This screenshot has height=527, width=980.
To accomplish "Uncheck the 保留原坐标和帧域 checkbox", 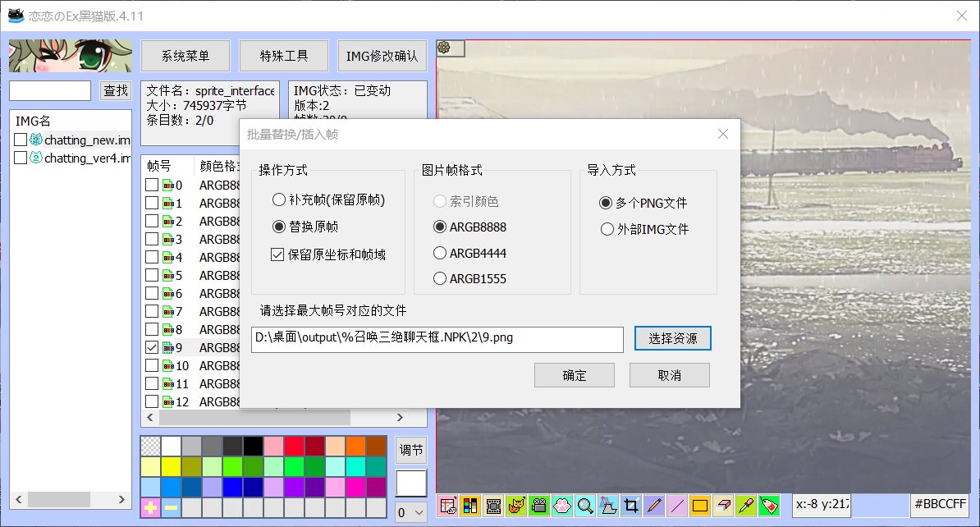I will point(277,254).
